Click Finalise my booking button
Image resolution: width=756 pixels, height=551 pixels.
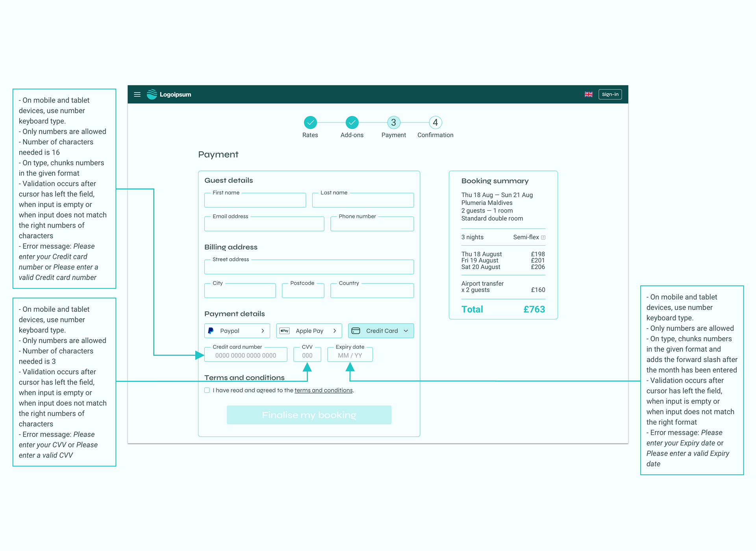[309, 415]
